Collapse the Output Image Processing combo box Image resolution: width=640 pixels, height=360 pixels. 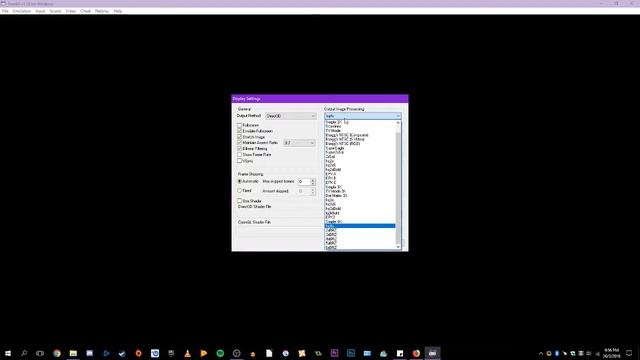(363, 116)
